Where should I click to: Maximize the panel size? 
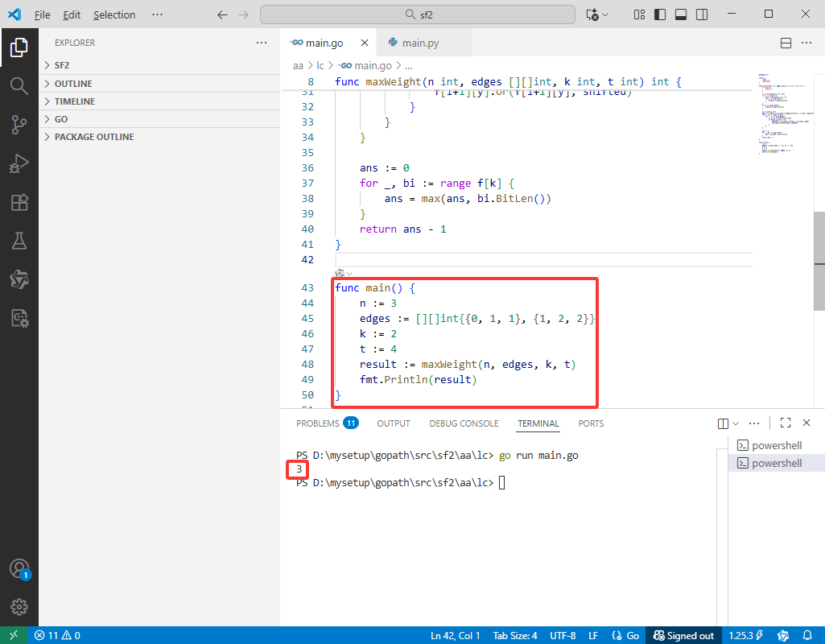click(786, 423)
